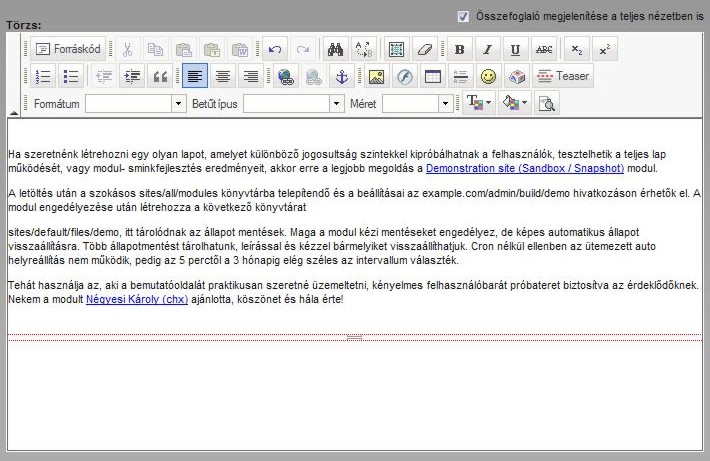The image size is (710, 461).
Task: Insert horizontal line icon
Action: (x=461, y=76)
